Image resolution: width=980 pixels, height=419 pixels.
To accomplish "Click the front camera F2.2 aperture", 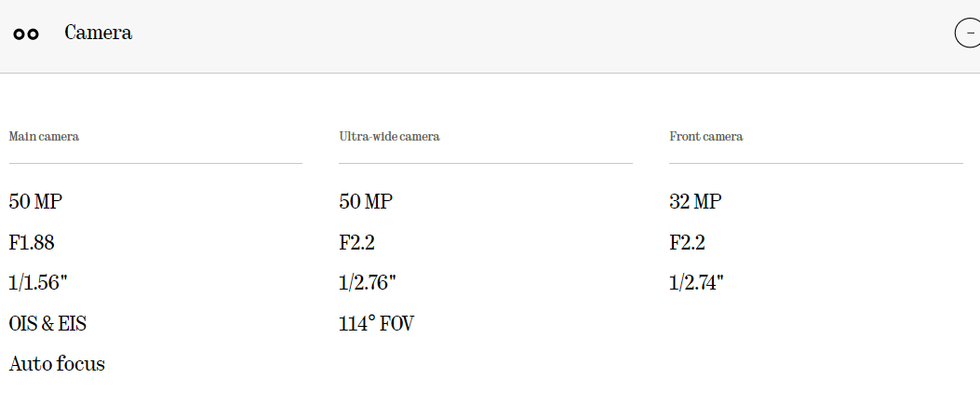I will pyautogui.click(x=687, y=242).
